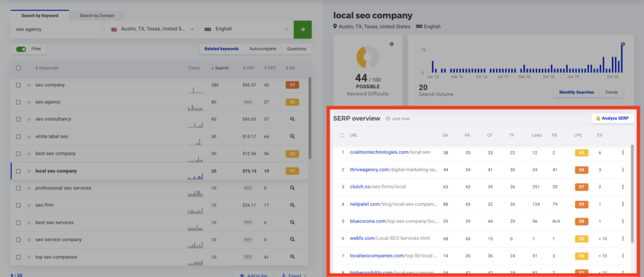The image size is (644, 277).
Task: Check difficulty magnifier for seo service company
Action: coord(292,240)
